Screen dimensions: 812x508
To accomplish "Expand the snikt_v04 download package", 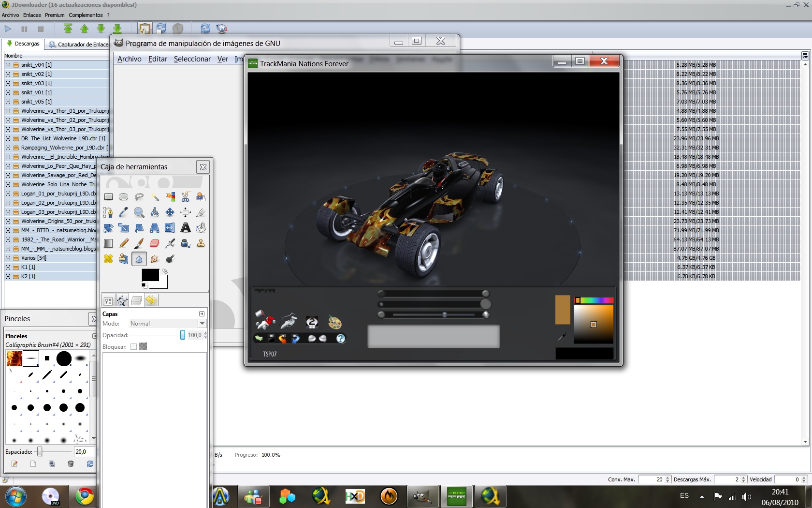I will [x=8, y=65].
